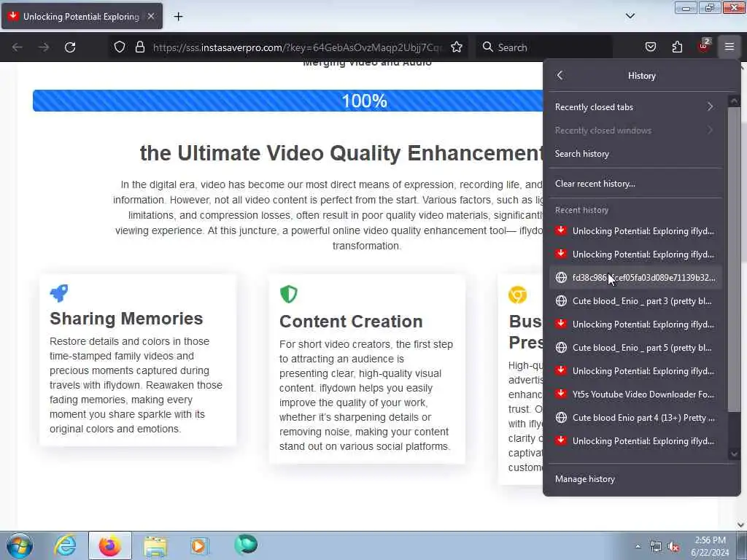The width and height of the screenshot is (747, 560).
Task: Open Yt5s Youtube Video Downloader entry
Action: pyautogui.click(x=635, y=394)
